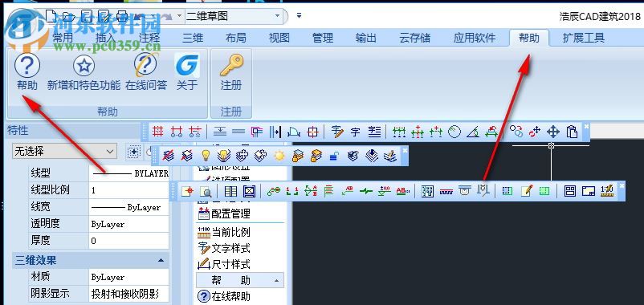Open quick access customize arrow
Screen dimensions: 644x305
point(299,16)
